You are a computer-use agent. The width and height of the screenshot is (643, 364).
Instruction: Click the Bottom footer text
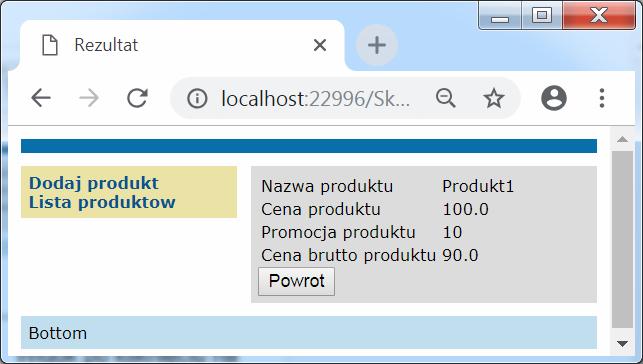(x=58, y=333)
